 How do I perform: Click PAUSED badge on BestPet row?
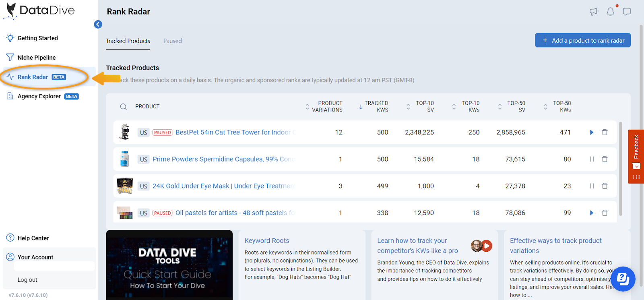pos(162,132)
